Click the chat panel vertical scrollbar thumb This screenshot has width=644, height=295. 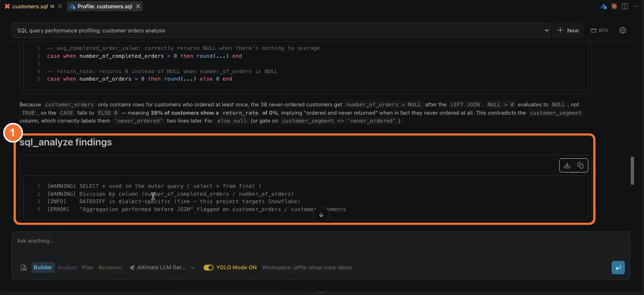tap(632, 171)
